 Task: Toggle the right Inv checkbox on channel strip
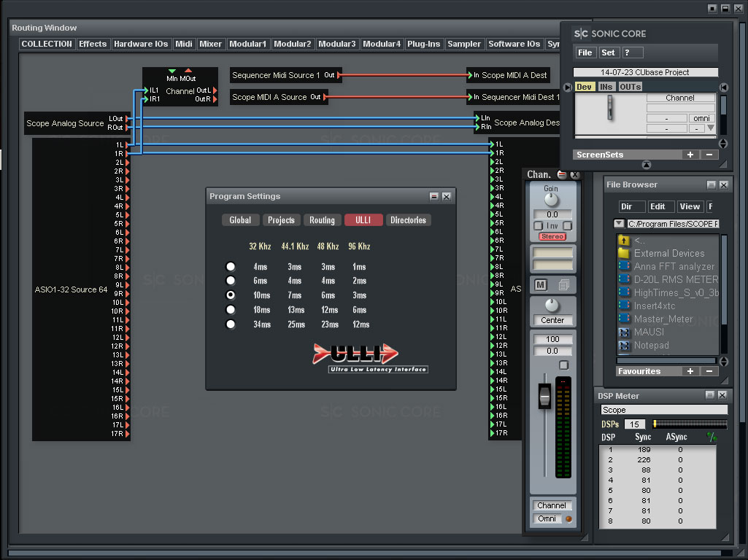coord(568,225)
